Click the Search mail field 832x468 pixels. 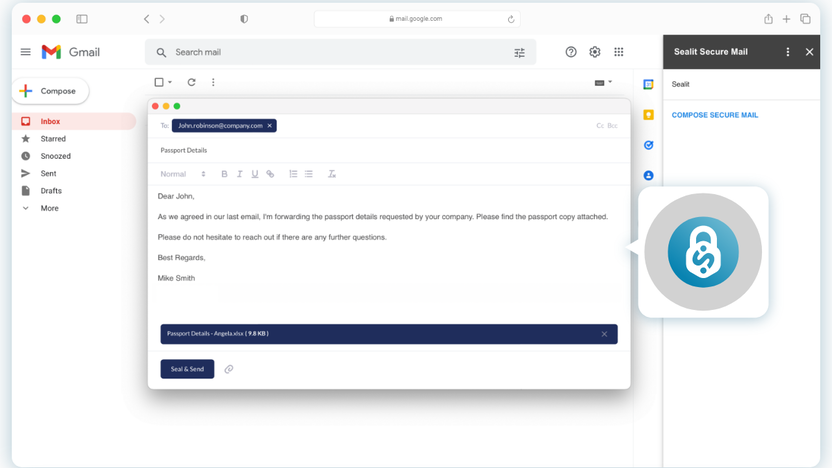pos(340,52)
